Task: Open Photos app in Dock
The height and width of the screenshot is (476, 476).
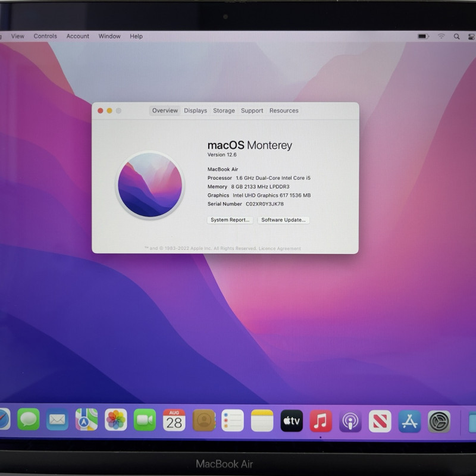Action: click(116, 420)
